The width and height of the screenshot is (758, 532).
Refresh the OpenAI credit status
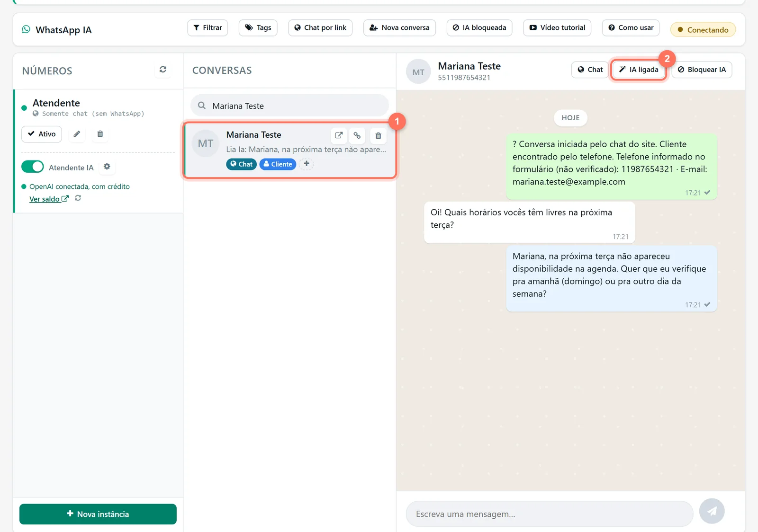click(78, 198)
